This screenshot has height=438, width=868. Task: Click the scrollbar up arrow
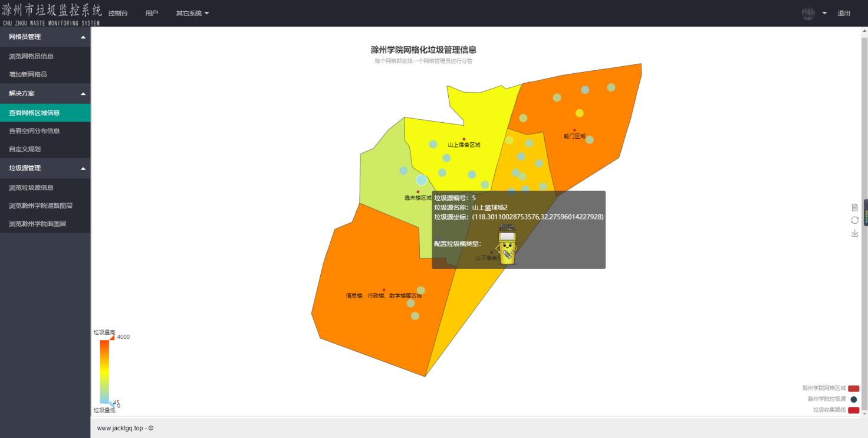(865, 31)
